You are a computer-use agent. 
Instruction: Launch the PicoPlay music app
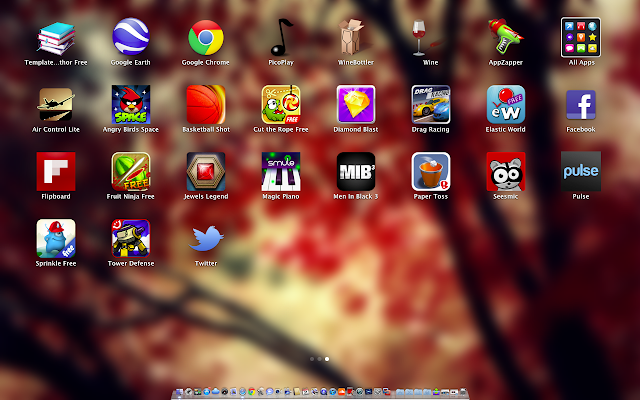(x=281, y=38)
